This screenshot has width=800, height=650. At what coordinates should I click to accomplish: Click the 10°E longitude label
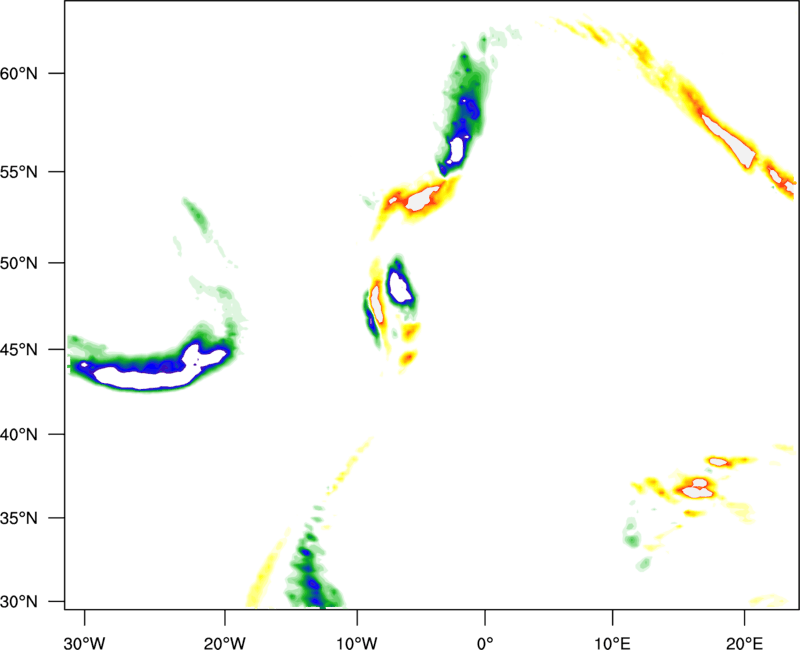(612, 643)
